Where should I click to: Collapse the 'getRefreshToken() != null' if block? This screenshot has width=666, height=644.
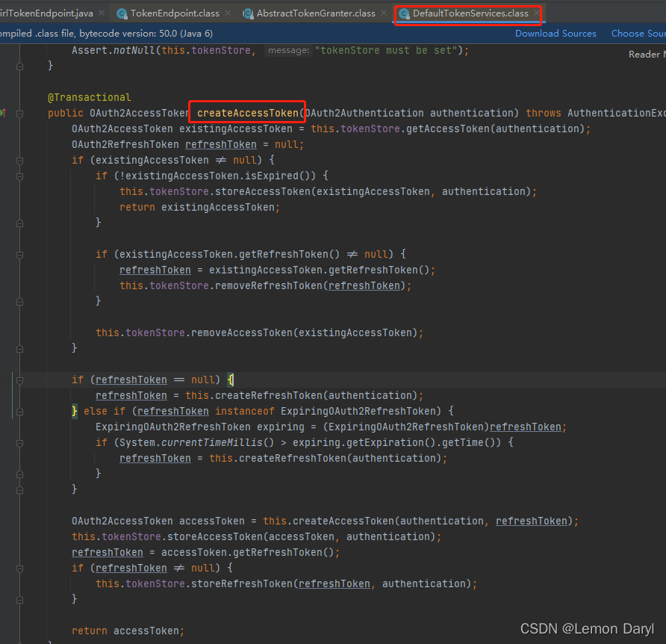(19, 255)
